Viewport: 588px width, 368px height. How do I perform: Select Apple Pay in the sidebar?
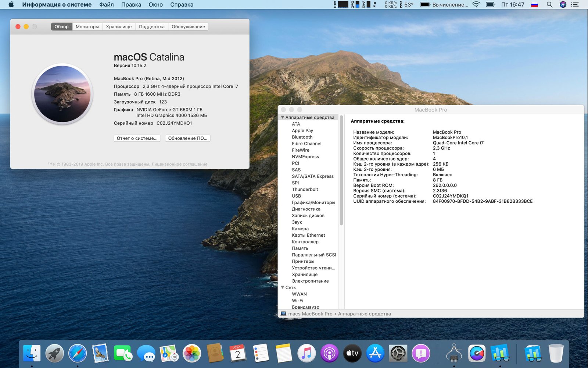click(x=302, y=131)
